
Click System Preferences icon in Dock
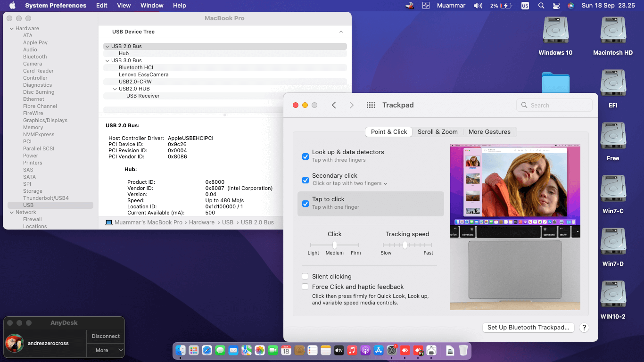tap(391, 350)
